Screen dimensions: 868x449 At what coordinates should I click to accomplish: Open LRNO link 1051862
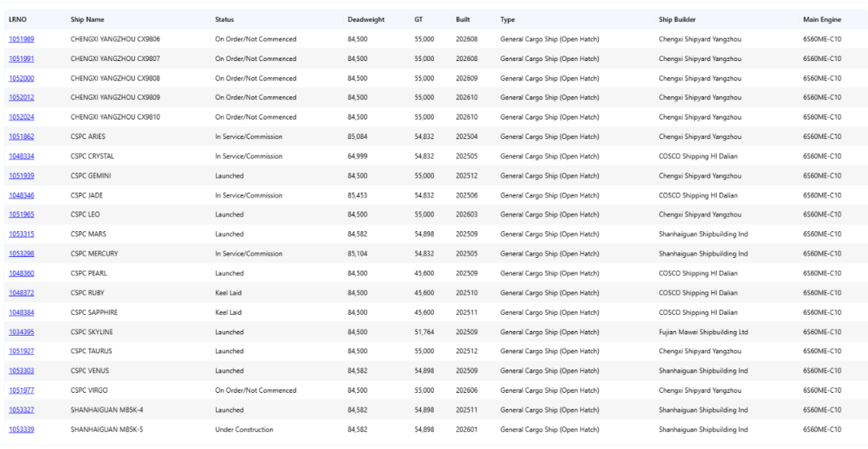pyautogui.click(x=21, y=137)
